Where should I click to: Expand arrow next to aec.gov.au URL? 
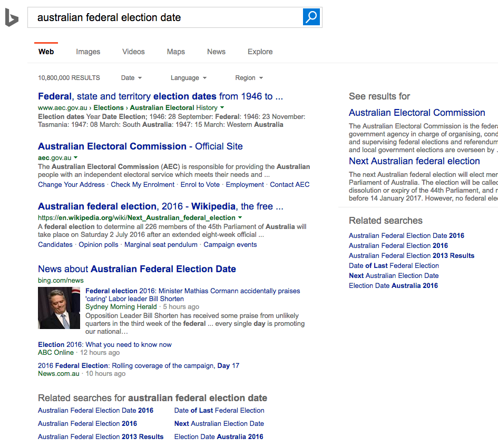click(x=76, y=158)
